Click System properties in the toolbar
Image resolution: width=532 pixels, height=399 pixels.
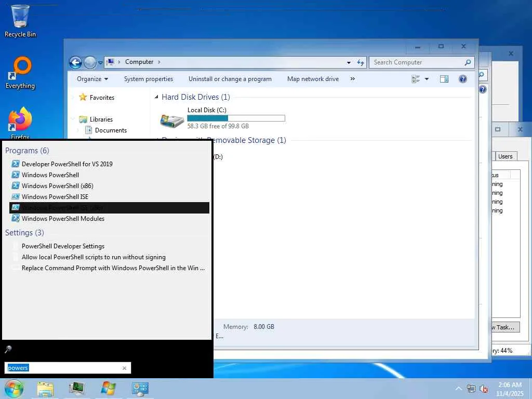[149, 79]
